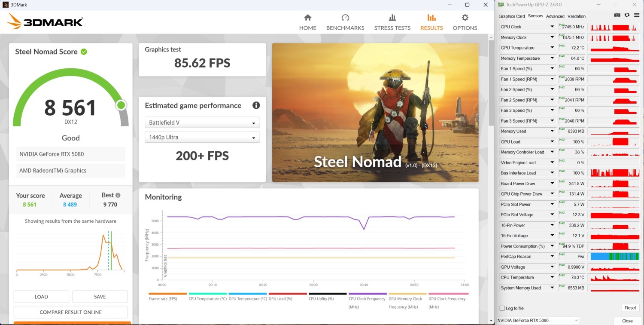
Task: Click the Best score info icon
Action: 118,195
